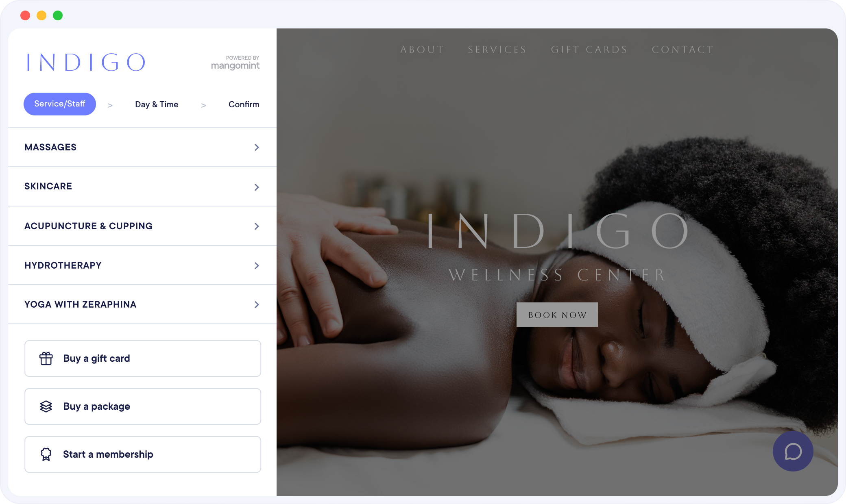The width and height of the screenshot is (846, 504).
Task: Click the gift box icon
Action: 46,358
